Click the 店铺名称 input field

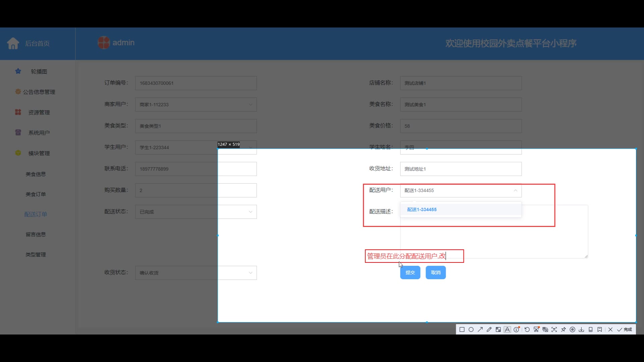pyautogui.click(x=461, y=83)
